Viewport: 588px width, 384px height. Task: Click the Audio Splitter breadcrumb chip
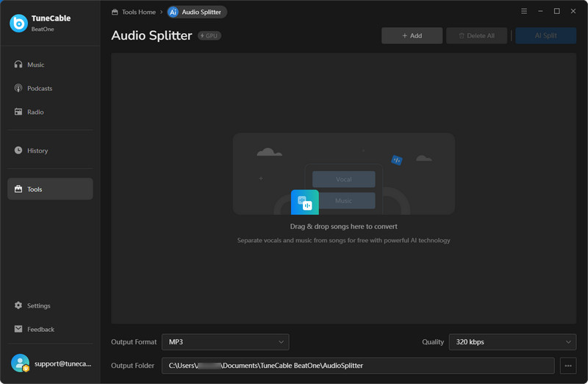point(197,12)
